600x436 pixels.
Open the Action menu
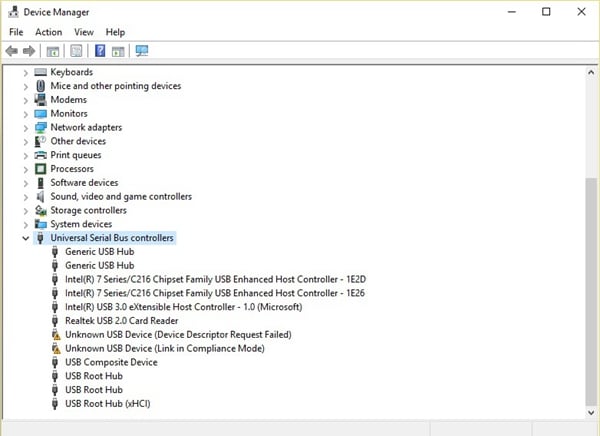point(49,32)
